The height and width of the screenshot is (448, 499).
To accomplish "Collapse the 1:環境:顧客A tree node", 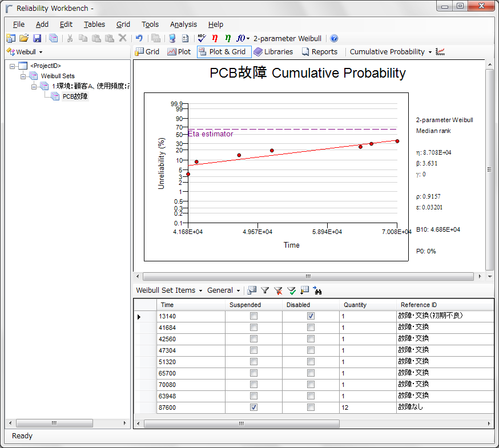I will click(34, 87).
